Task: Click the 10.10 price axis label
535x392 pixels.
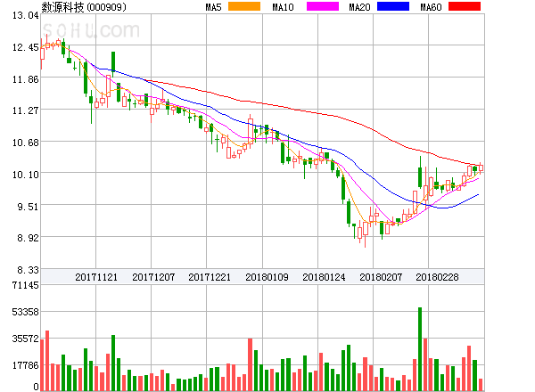Action: (26, 175)
